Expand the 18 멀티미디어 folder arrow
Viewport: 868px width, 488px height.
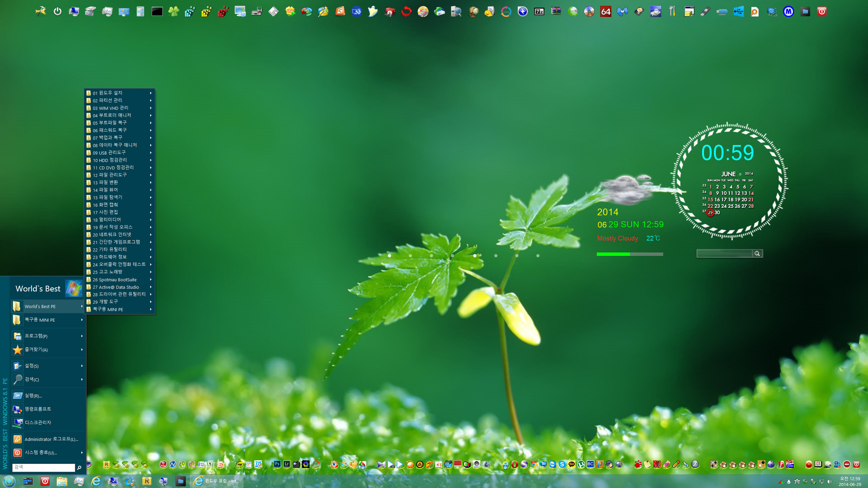(x=151, y=220)
